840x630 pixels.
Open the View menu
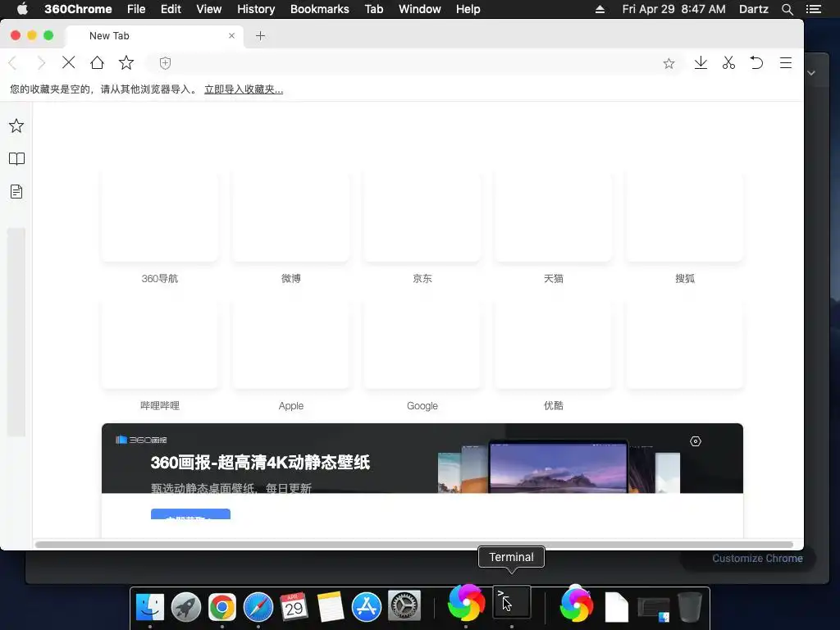click(209, 9)
